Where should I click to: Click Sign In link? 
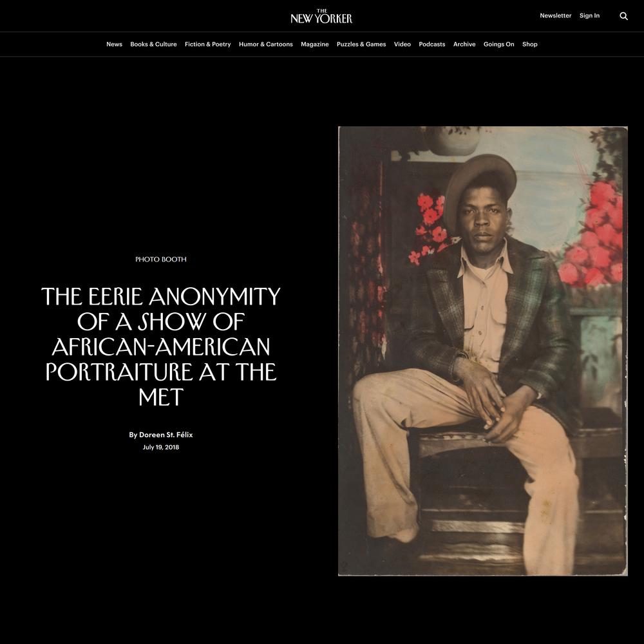589,15
